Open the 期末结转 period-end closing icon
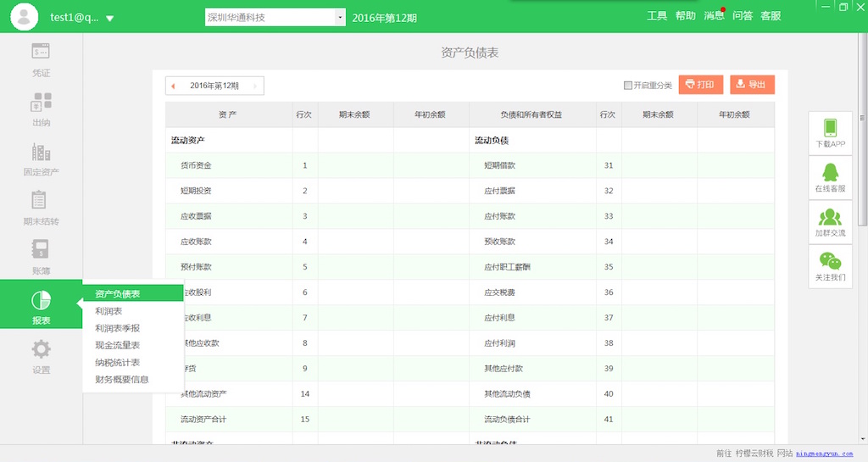The height and width of the screenshot is (462, 868). pos(39,200)
